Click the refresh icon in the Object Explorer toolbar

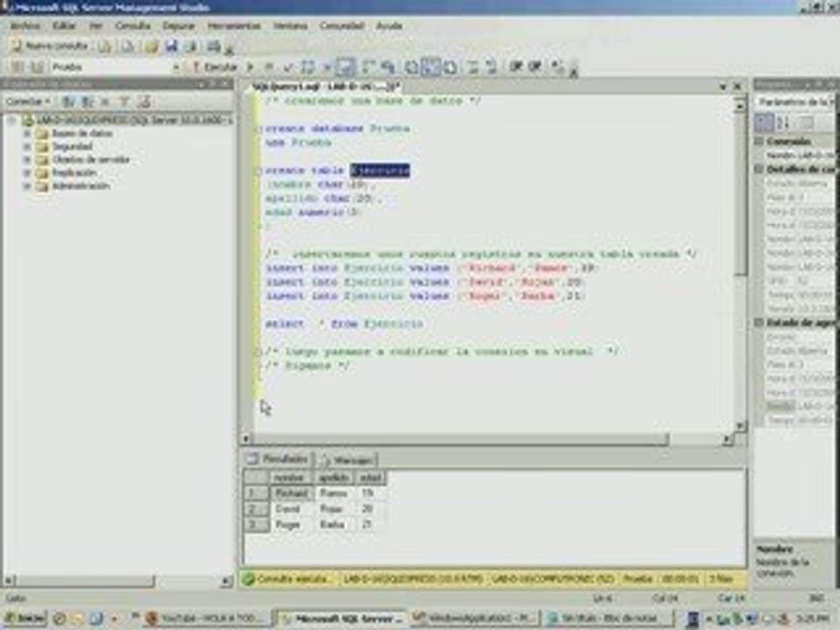pos(143,101)
